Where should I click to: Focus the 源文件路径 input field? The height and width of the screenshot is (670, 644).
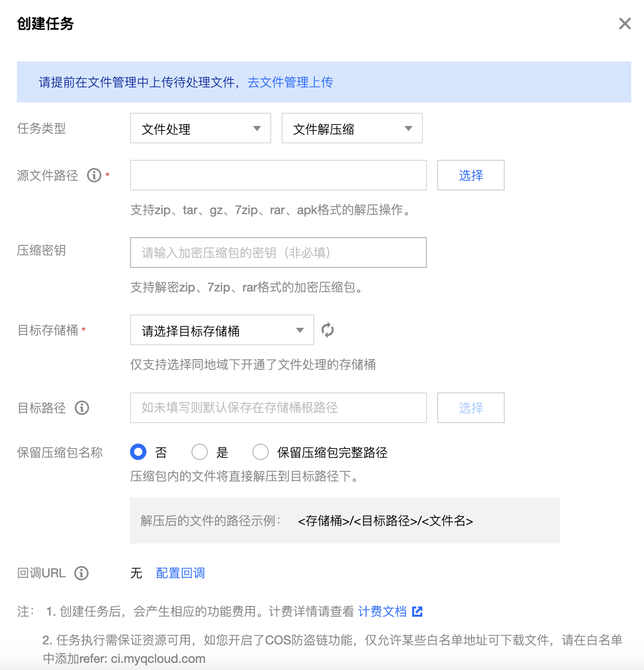[278, 175]
